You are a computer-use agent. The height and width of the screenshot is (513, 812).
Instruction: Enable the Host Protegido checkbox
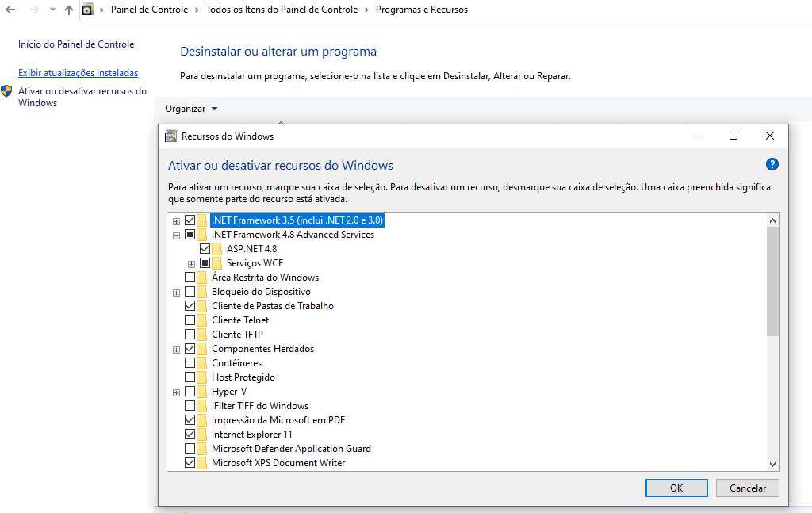coord(190,377)
